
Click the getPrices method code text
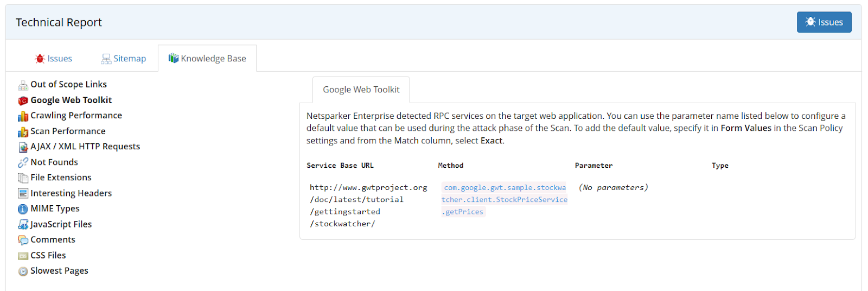[x=505, y=200]
